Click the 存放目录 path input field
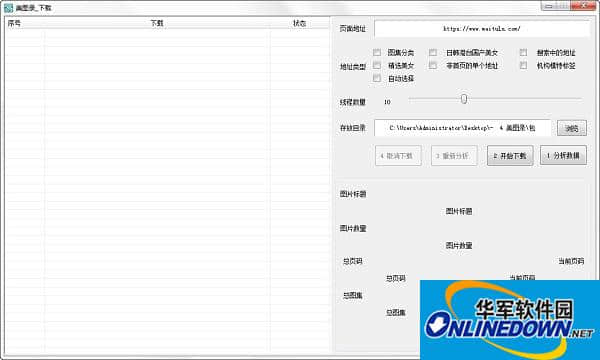Image resolution: width=600 pixels, height=360 pixels. pos(462,128)
